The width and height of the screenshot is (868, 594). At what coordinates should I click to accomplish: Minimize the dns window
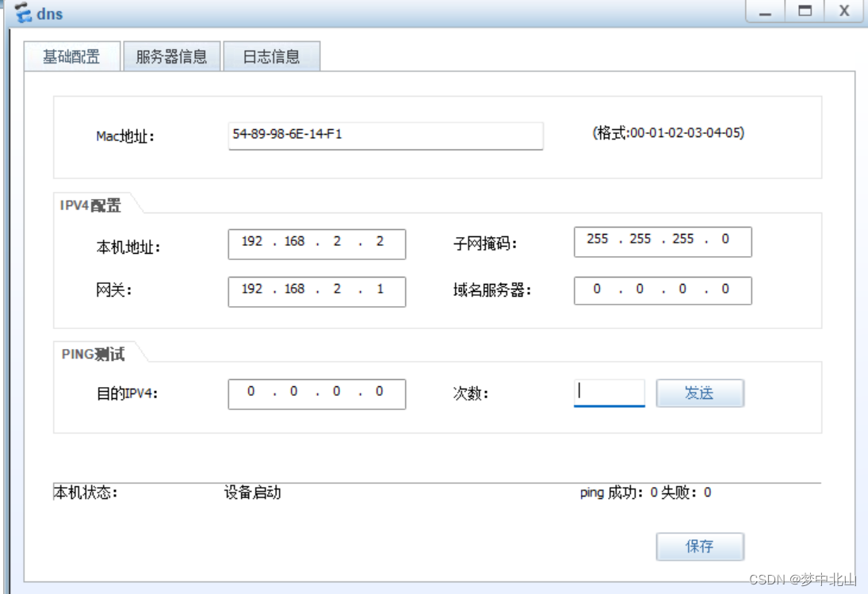(765, 11)
